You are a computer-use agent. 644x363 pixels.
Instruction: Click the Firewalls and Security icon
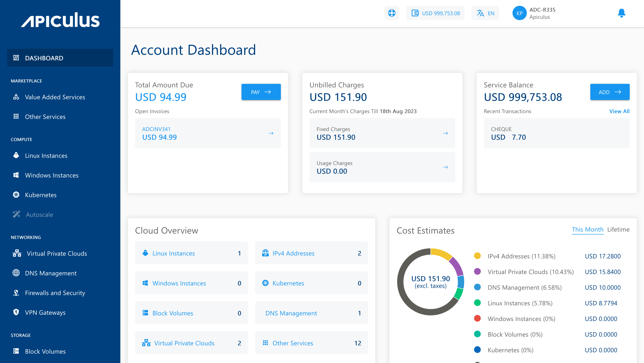point(16,293)
